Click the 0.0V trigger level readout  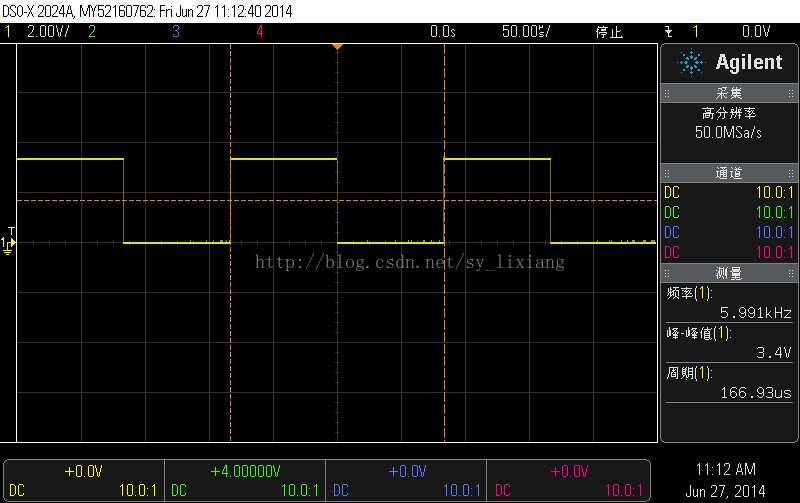pyautogui.click(x=756, y=32)
